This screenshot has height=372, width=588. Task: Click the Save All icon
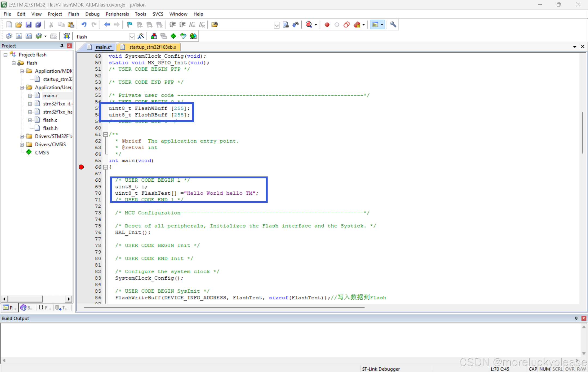38,25
